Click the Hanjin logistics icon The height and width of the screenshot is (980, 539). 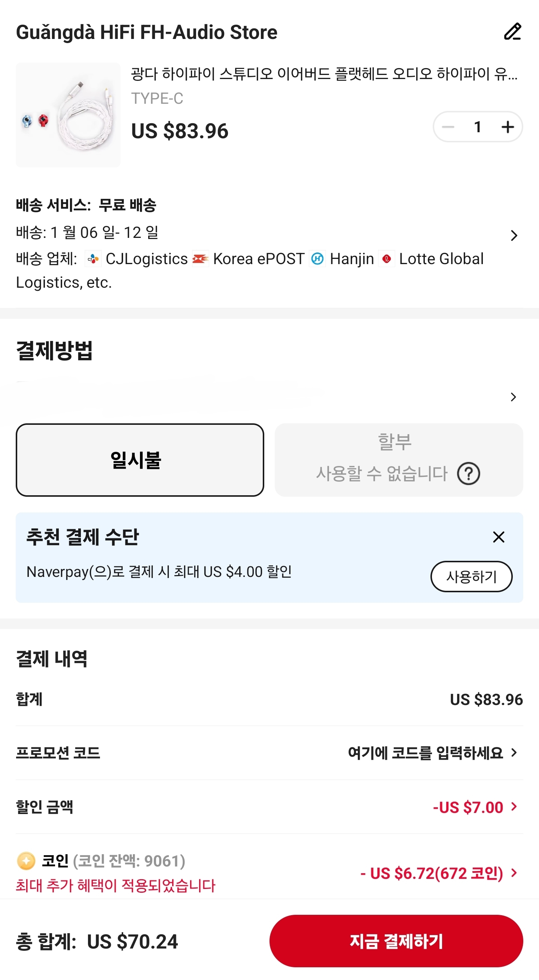[x=318, y=259]
